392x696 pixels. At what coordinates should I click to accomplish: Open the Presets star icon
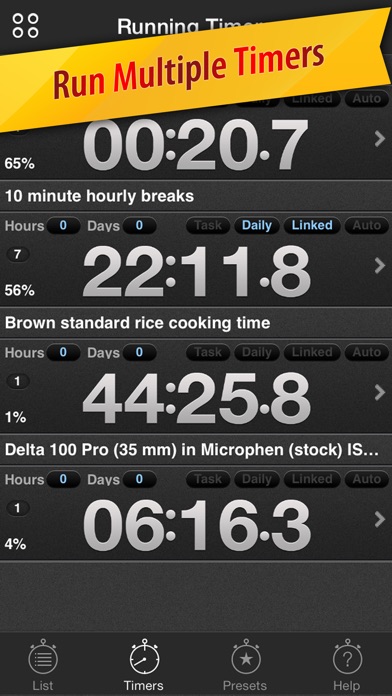[245, 658]
